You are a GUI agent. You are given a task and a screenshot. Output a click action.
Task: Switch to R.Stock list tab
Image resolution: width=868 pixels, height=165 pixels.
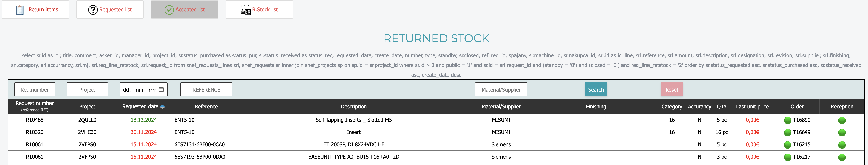[259, 10]
